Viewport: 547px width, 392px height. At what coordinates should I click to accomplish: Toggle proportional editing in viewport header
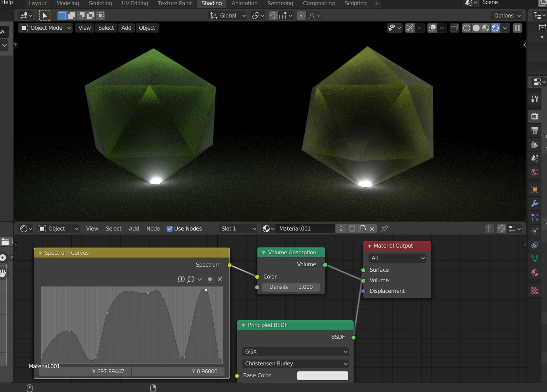301,15
